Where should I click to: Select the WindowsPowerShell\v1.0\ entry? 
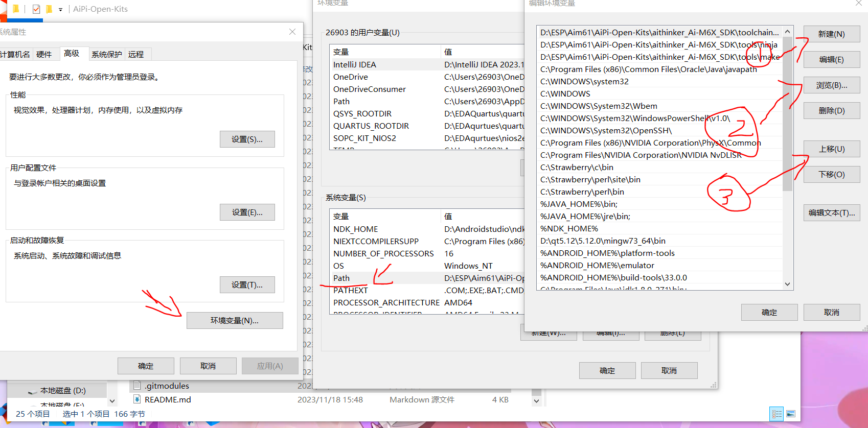[659, 118]
